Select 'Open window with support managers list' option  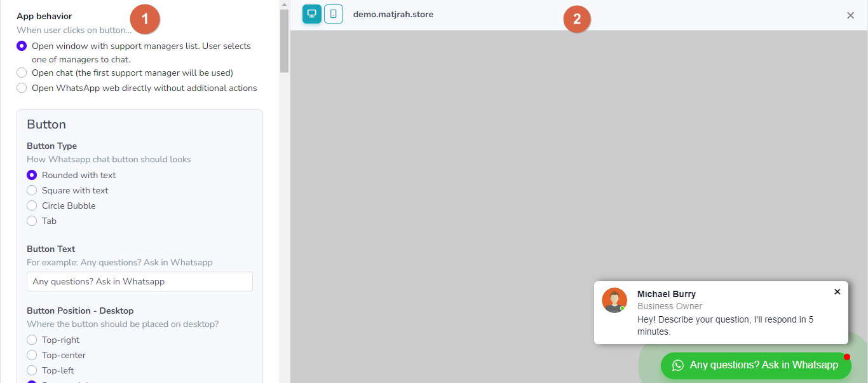pyautogui.click(x=22, y=46)
